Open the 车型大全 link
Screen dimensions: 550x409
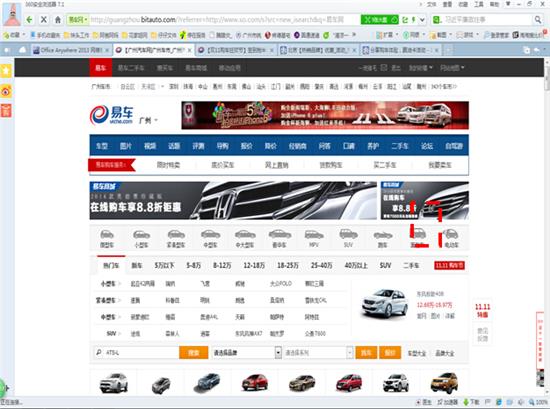[417, 353]
